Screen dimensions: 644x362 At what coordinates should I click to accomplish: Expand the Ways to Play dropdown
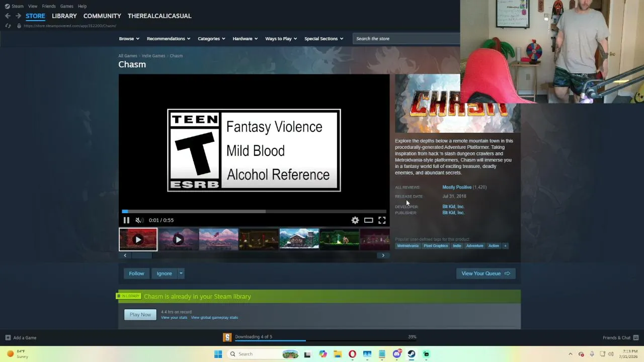pyautogui.click(x=281, y=39)
